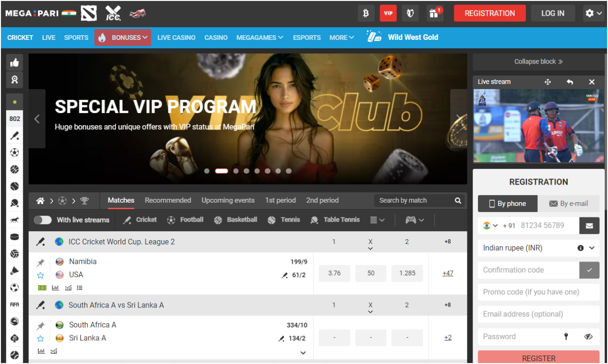Open the gift bonuses icon
Viewport: 608px width, 364px height.
coord(434,13)
